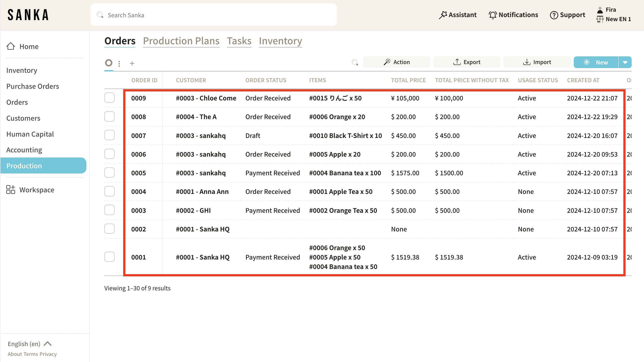Click the table search magnifier icon
The width and height of the screenshot is (644, 362).
(355, 62)
